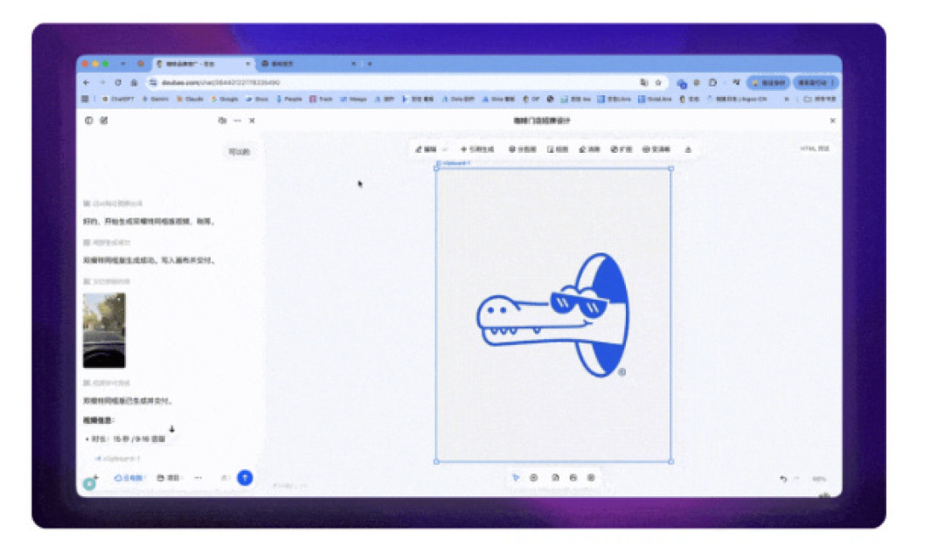Open the People bookmark
944x560 pixels.
pyautogui.click(x=289, y=99)
